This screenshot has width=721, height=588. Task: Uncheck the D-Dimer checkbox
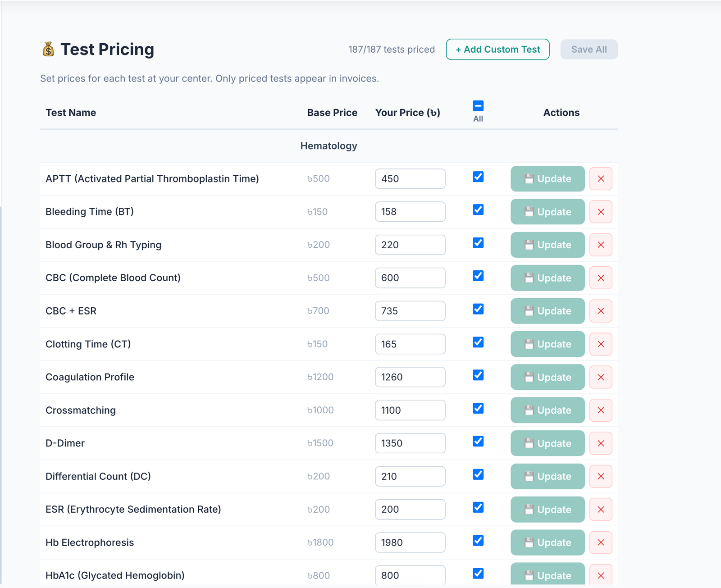(478, 441)
